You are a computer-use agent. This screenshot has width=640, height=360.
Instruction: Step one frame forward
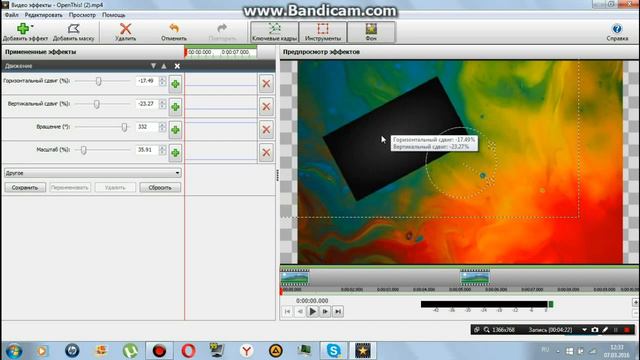tap(325, 311)
